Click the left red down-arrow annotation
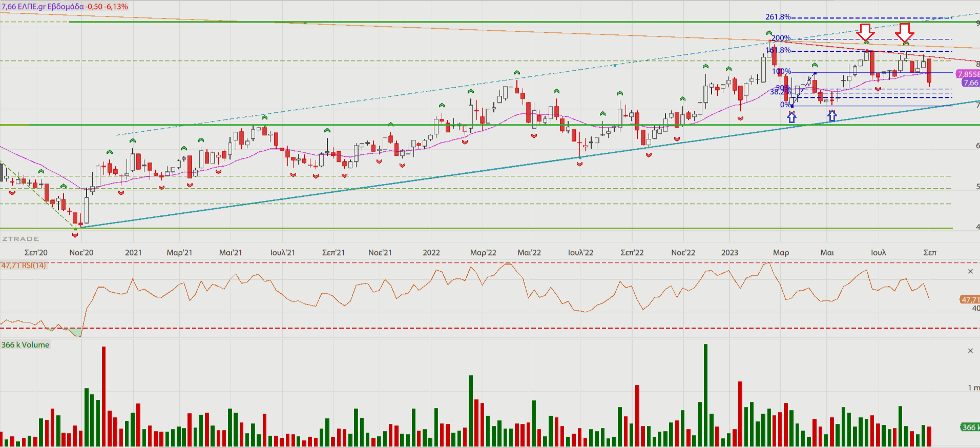Screen dimensions: 980x448 click(866, 32)
